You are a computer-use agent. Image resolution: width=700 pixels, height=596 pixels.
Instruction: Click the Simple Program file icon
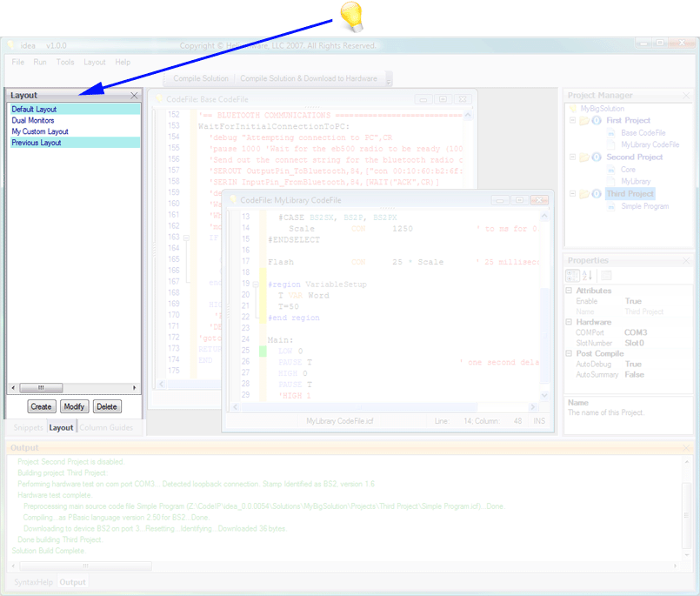611,206
